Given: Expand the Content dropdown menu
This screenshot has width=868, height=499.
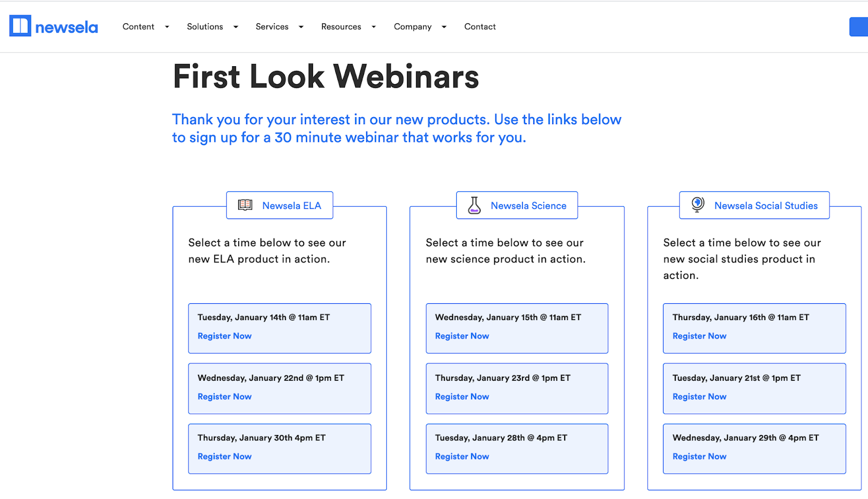Looking at the screenshot, I should point(167,27).
